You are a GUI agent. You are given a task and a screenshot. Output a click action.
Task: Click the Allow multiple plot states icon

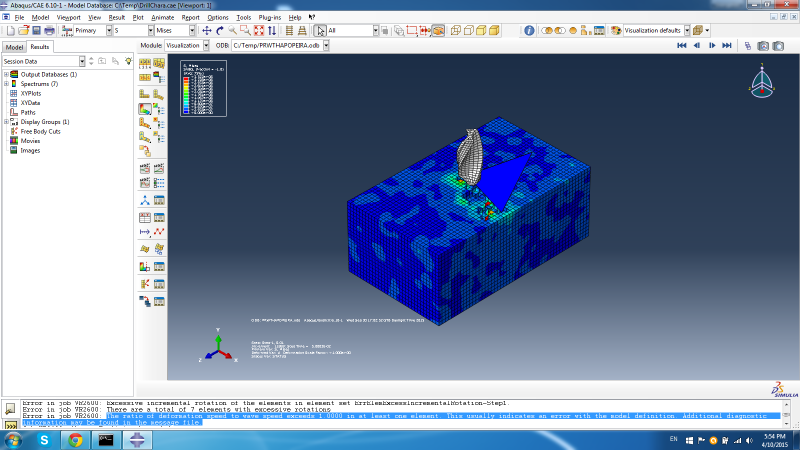pos(145,151)
